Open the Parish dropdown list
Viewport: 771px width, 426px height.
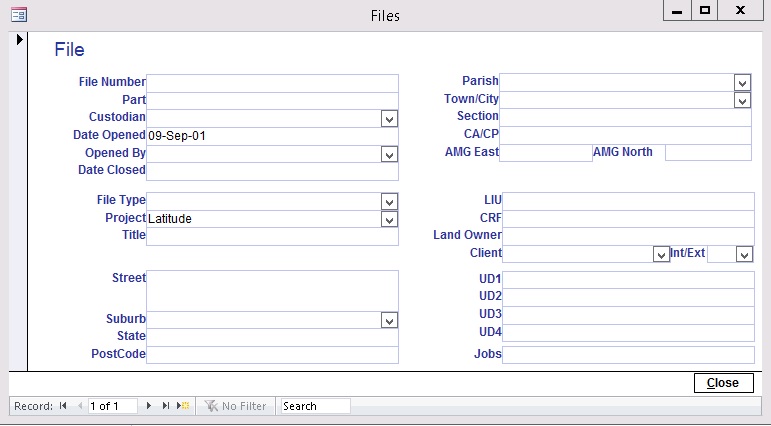coord(742,82)
